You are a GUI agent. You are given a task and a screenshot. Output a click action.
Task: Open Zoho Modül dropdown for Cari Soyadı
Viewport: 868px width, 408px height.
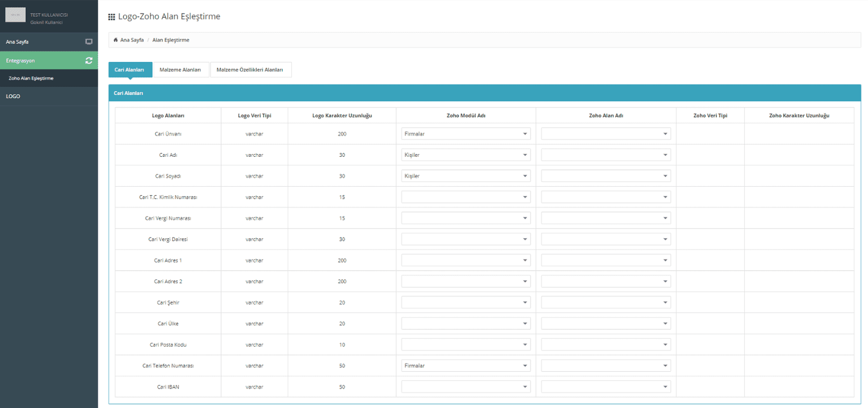(x=466, y=176)
